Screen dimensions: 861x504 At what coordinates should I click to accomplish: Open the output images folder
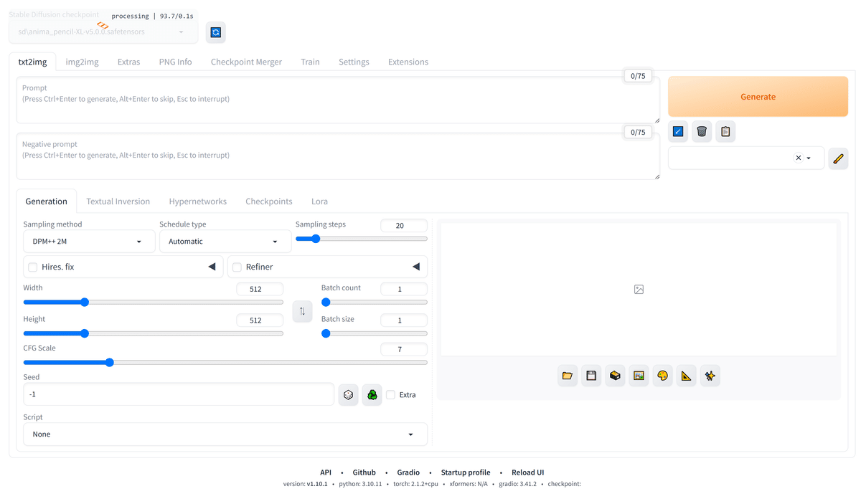pos(568,375)
